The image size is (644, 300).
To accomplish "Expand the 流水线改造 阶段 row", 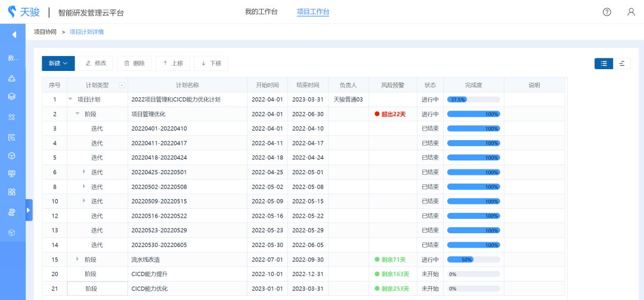I will coord(78,259).
